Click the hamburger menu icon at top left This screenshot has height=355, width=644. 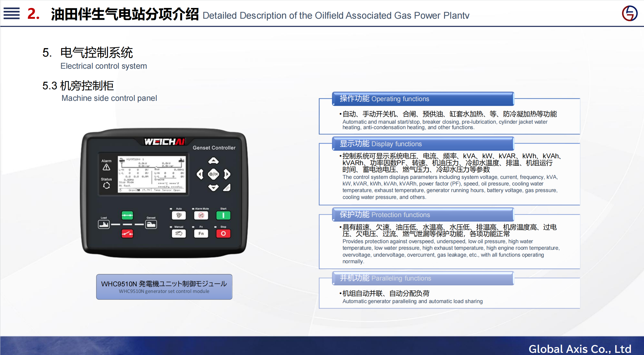[12, 13]
